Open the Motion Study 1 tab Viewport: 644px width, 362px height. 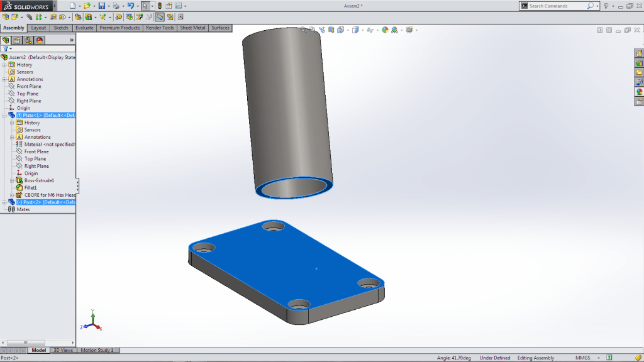point(97,350)
